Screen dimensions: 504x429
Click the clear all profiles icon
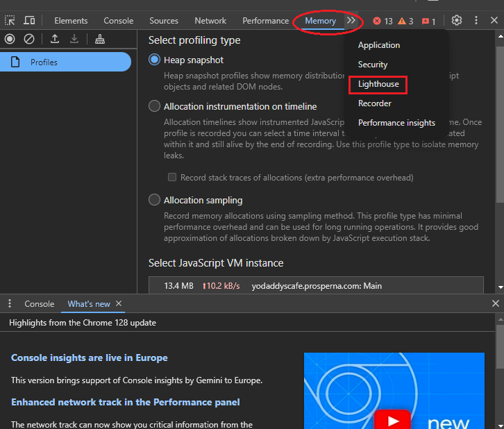pos(29,39)
